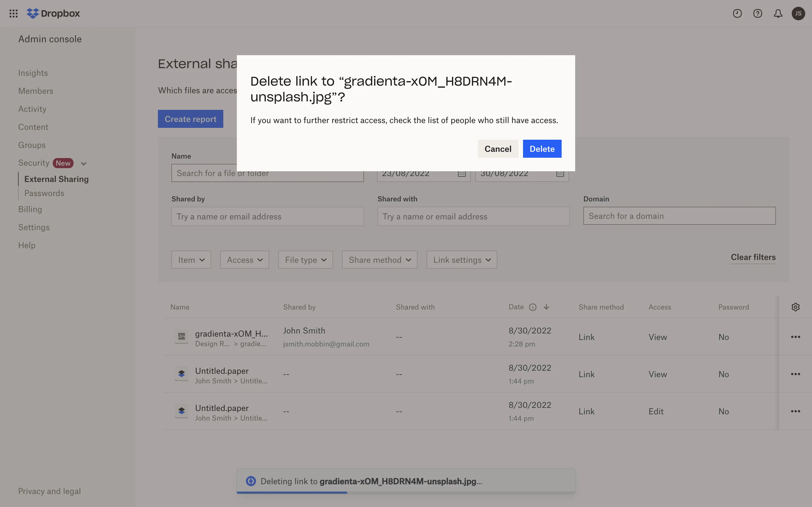Expand the Item filter dropdown
This screenshot has width=812, height=507.
click(x=191, y=260)
